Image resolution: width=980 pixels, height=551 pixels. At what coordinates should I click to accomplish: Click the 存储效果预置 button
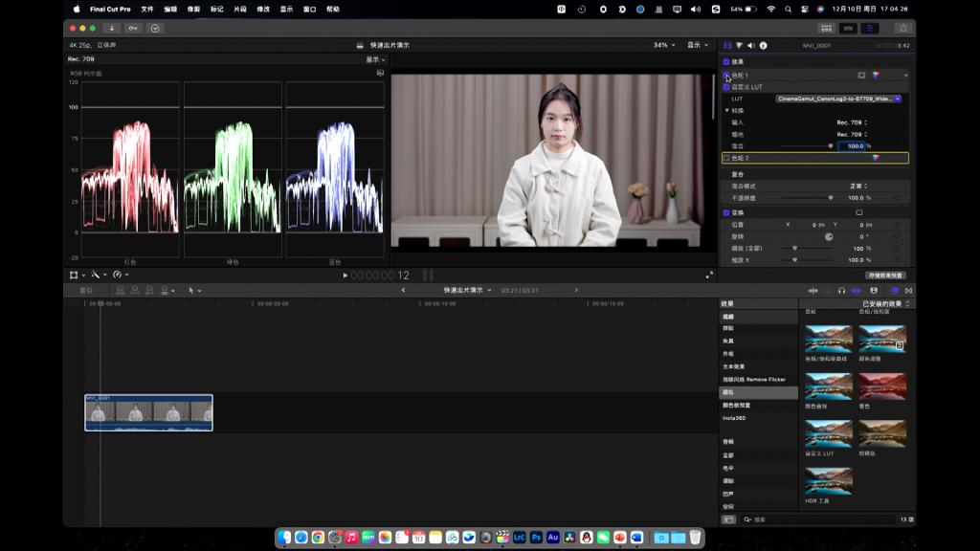[x=885, y=275]
